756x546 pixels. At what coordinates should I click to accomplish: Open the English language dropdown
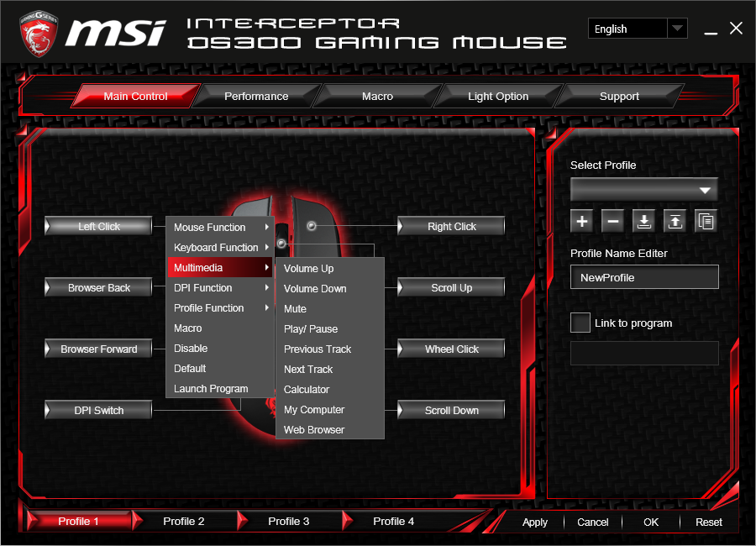638,29
